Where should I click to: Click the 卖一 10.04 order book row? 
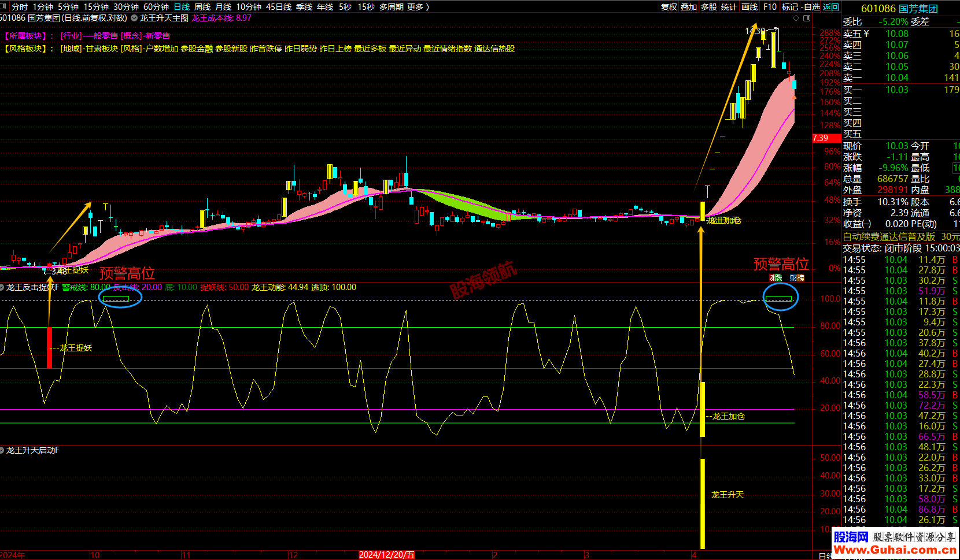tap(900, 77)
